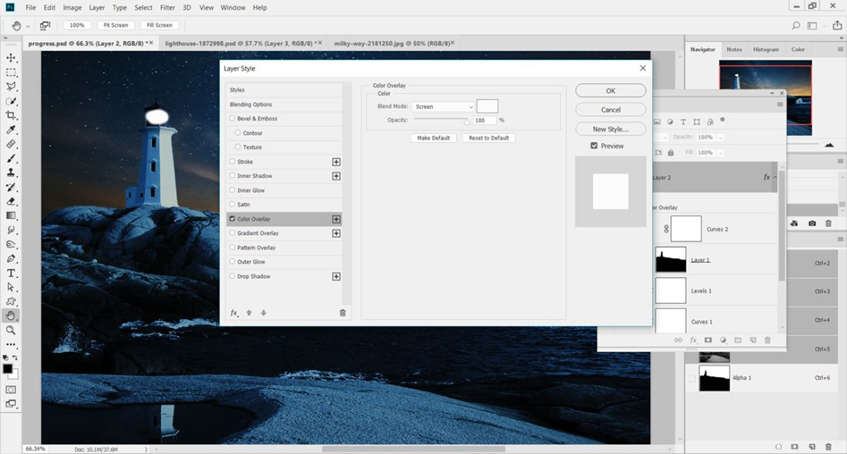Click the fx menu icon in Layer Style dialog
Image resolution: width=847 pixels, height=454 pixels.
pos(234,313)
